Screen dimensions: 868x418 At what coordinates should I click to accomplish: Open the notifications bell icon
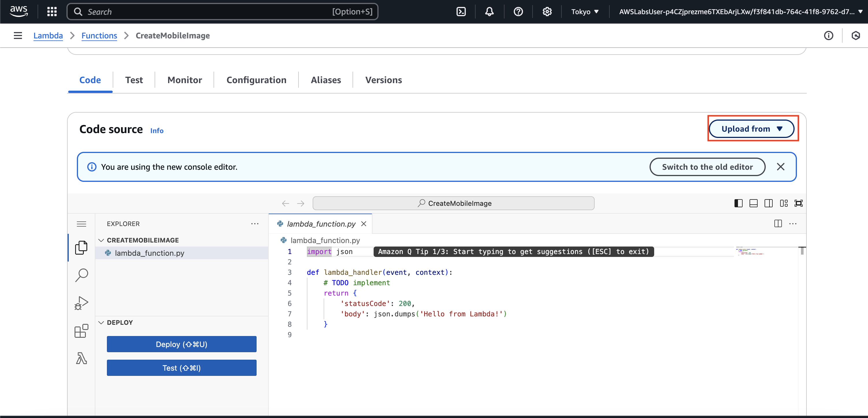tap(489, 12)
